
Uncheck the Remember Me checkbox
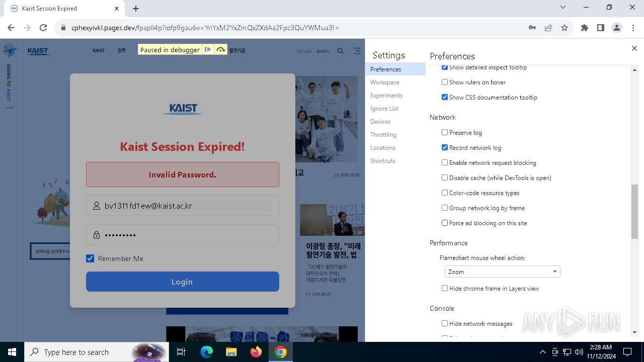[x=90, y=258]
